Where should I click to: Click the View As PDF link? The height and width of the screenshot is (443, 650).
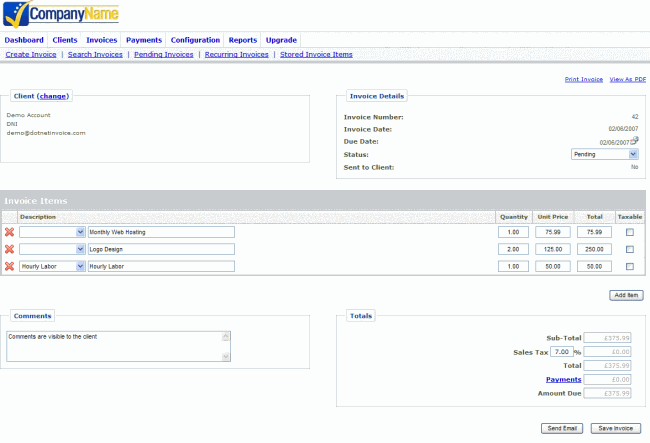point(628,79)
